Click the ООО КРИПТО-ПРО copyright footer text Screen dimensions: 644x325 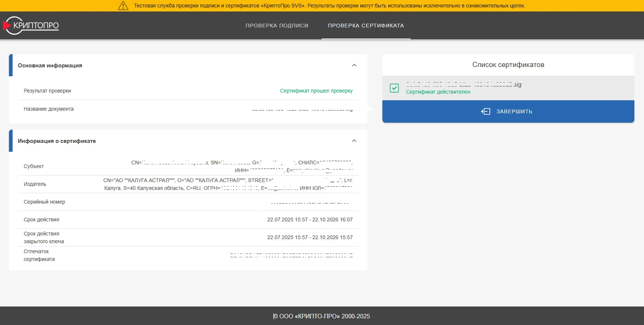pyautogui.click(x=322, y=316)
